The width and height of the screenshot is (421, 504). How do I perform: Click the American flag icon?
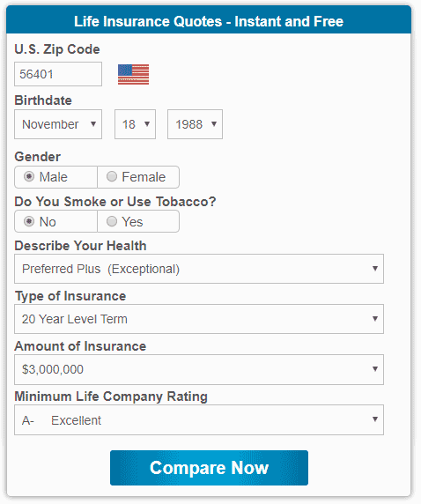[x=133, y=74]
